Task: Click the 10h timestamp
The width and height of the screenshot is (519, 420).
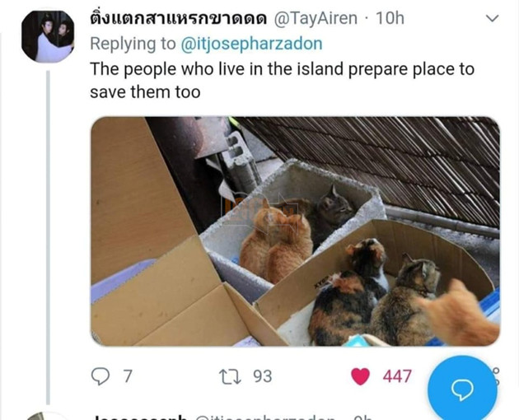Action: pyautogui.click(x=390, y=18)
